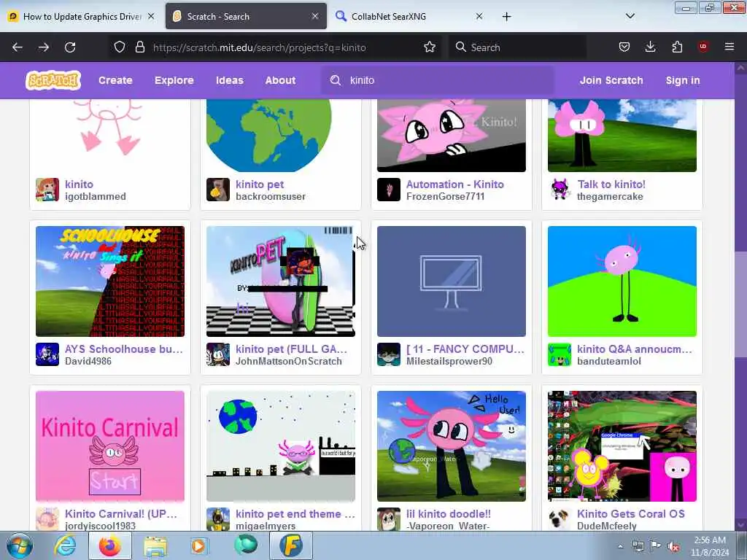The width and height of the screenshot is (747, 560).
Task: Click the Scratch logo
Action: click(53, 80)
